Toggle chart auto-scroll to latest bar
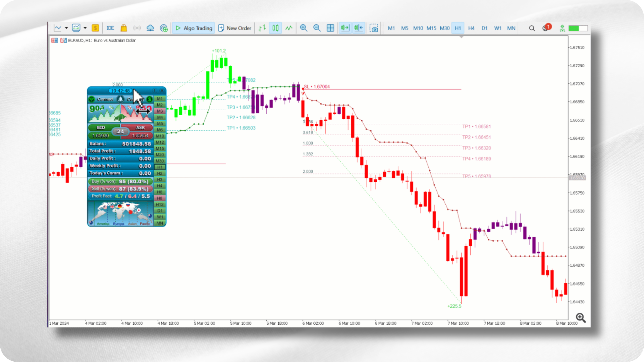Screen dimensions: 644x362 click(x=345, y=28)
